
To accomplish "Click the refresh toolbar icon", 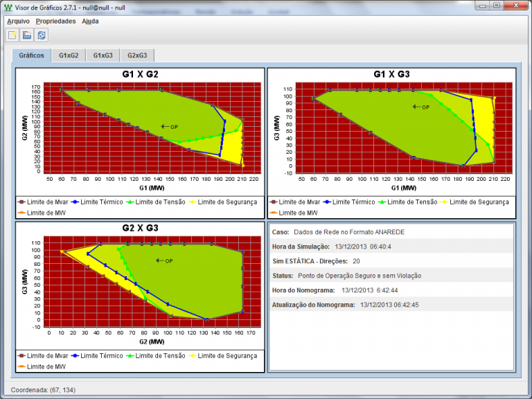I will [x=42, y=35].
